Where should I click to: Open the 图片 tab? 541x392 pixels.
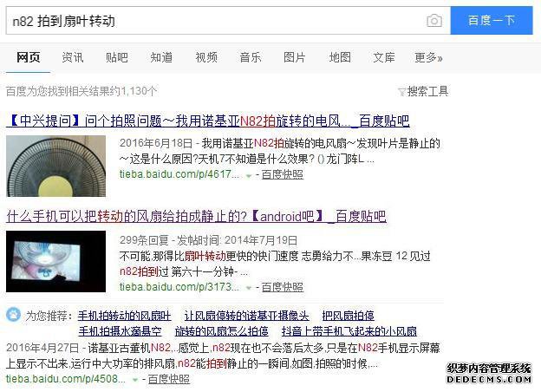tap(295, 57)
